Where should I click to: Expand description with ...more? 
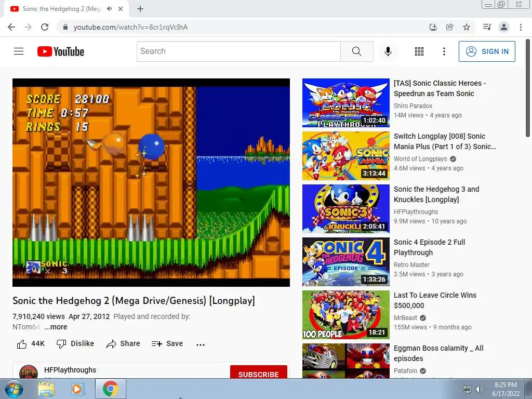(56, 327)
